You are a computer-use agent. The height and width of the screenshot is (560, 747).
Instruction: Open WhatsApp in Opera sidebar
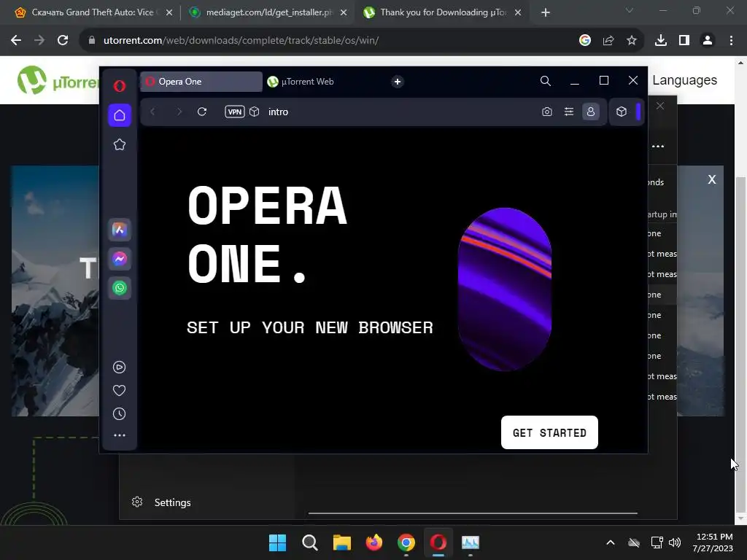pos(120,288)
